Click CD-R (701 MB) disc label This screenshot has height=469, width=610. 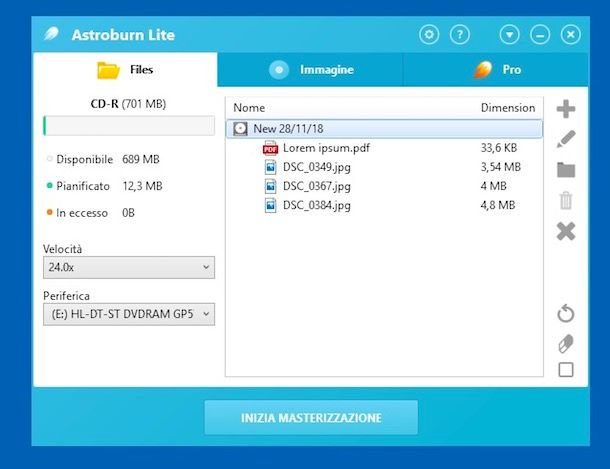click(x=128, y=104)
